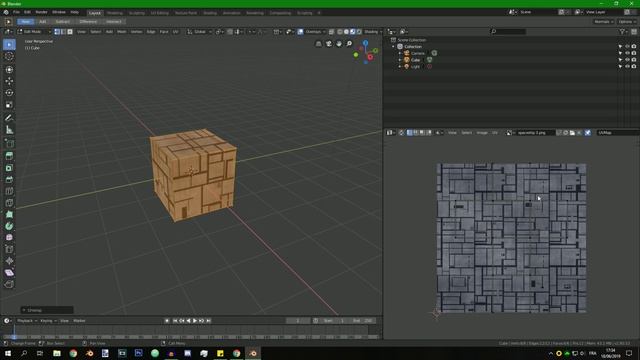
Task: Select the Rotate tool
Action: (x=9, y=93)
